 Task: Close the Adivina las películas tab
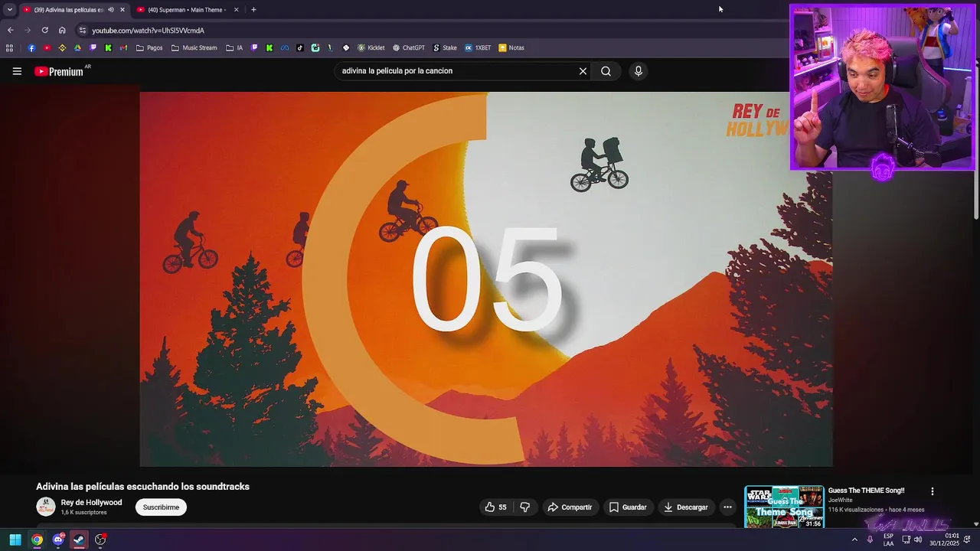(122, 10)
